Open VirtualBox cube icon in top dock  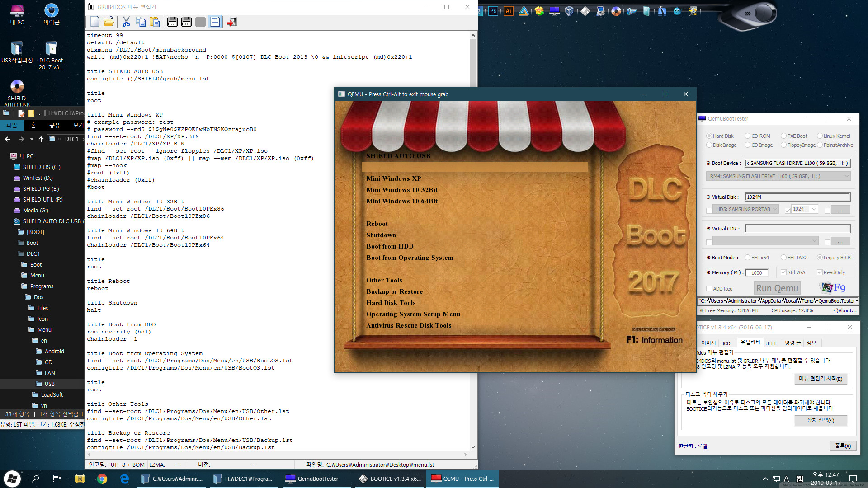pos(570,11)
